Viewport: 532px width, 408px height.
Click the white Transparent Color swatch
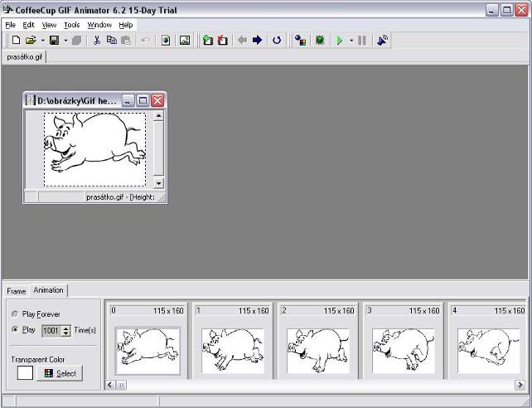tap(25, 372)
